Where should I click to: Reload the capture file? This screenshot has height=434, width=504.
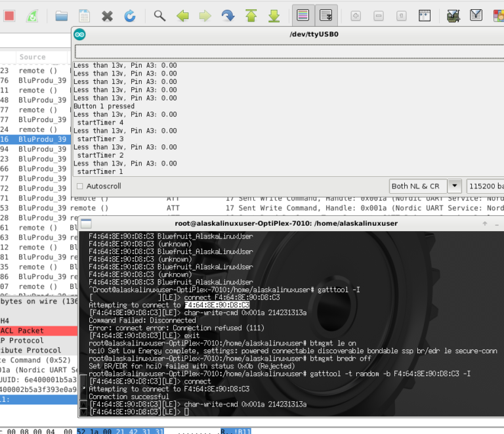130,15
